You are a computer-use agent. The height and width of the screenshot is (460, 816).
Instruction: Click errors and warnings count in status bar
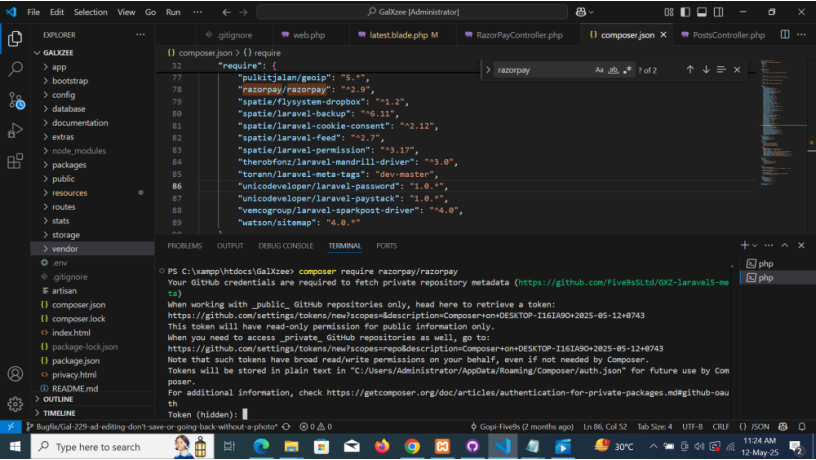(x=315, y=426)
